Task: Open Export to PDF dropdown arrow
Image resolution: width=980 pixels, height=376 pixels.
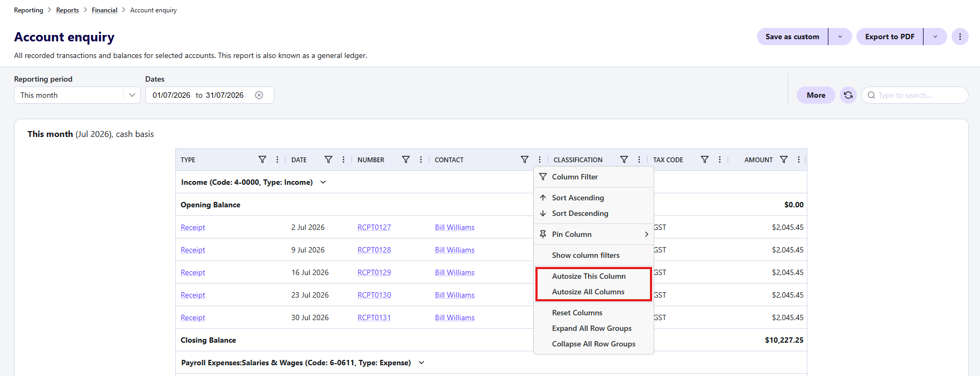Action: click(x=935, y=37)
